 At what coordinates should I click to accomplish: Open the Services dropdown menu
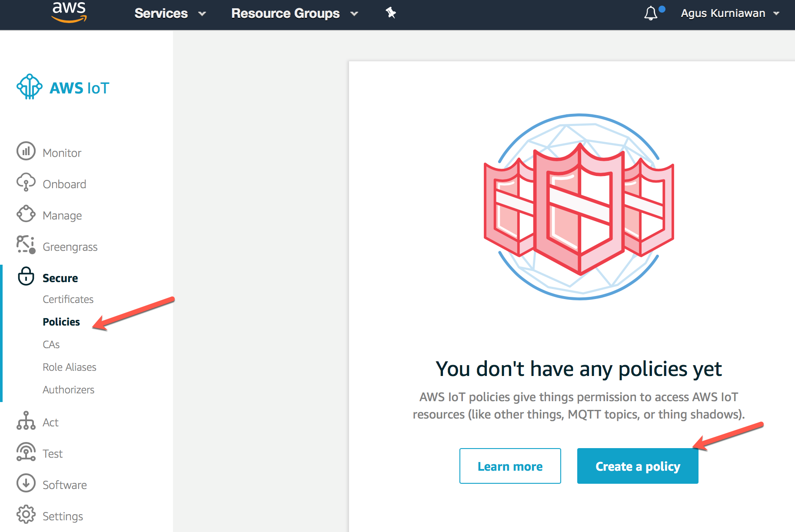(170, 13)
